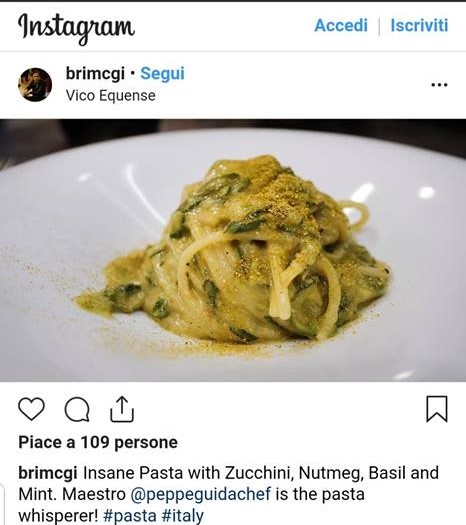Open comments with the speech bubble icon
The height and width of the screenshot is (525, 466).
click(x=77, y=409)
